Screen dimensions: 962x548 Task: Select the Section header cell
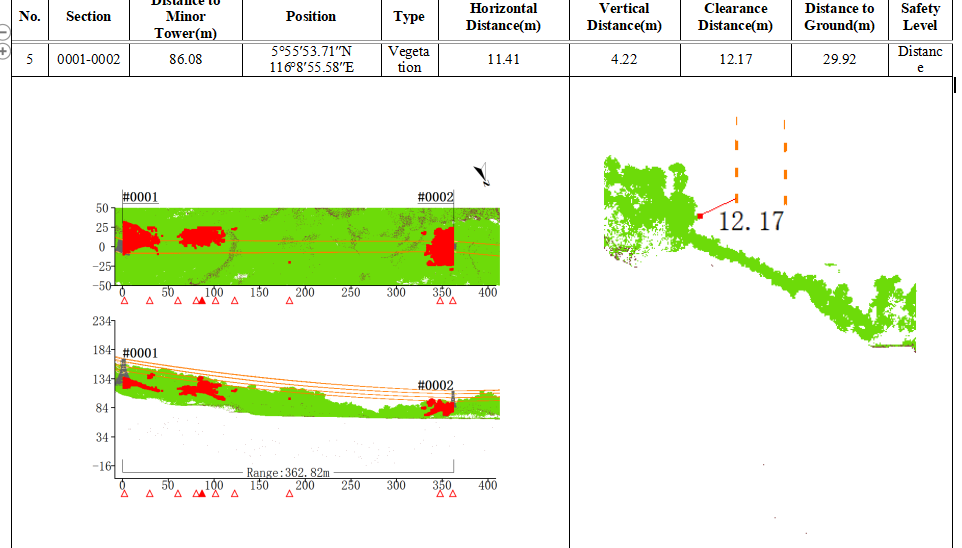[x=89, y=17]
